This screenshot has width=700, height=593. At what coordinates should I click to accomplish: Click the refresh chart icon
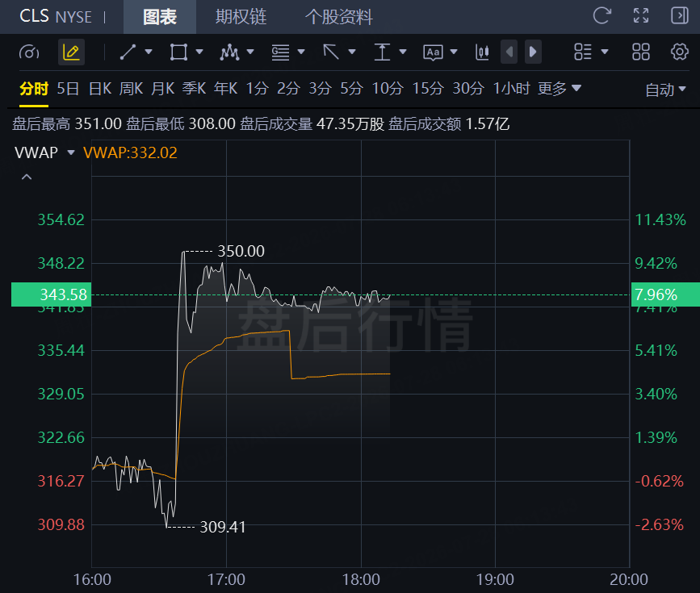tap(601, 16)
